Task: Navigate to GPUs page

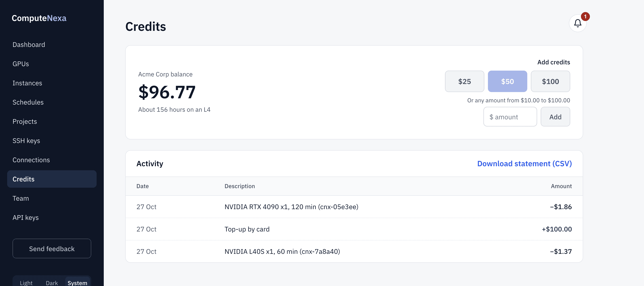Action: [52, 64]
